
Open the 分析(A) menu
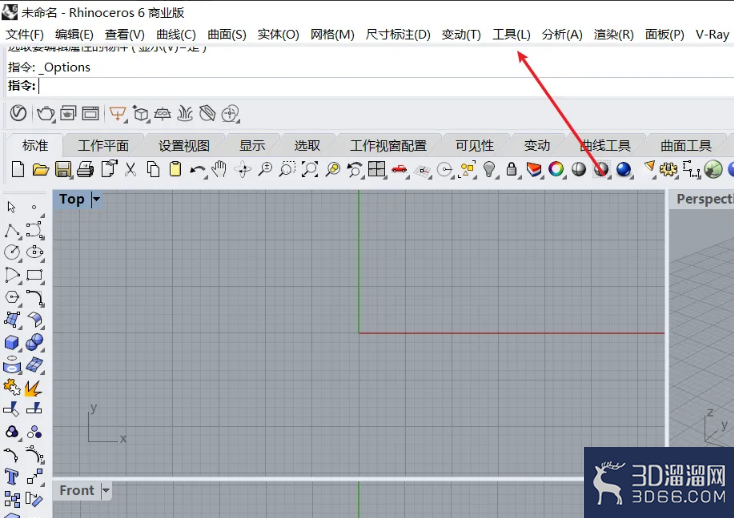tap(562, 35)
